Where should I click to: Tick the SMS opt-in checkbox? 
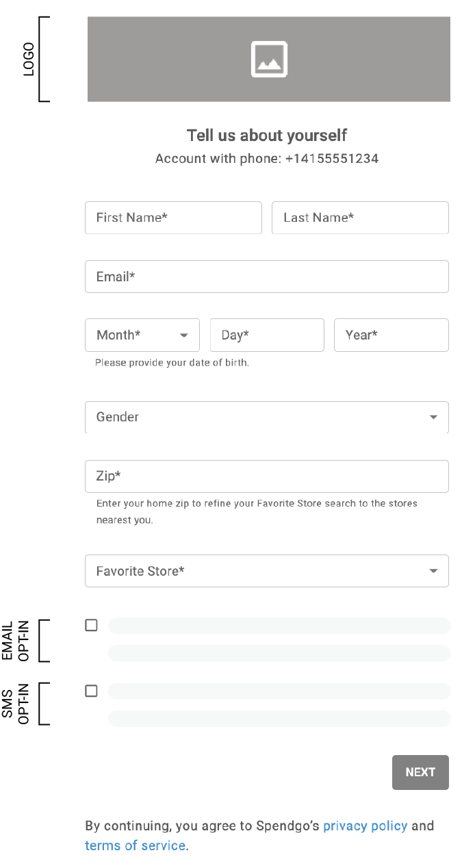coord(91,691)
